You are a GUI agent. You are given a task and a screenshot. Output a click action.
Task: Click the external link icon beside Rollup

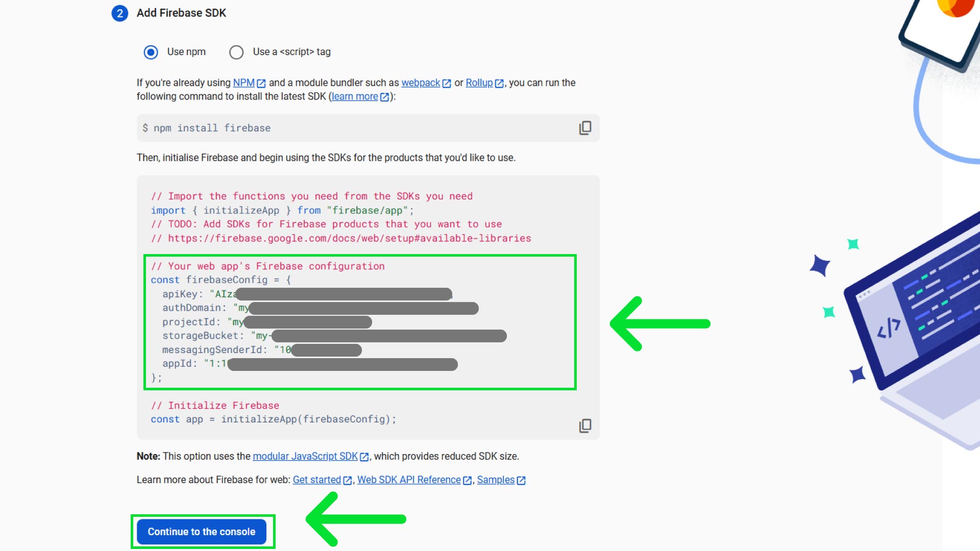[x=499, y=83]
